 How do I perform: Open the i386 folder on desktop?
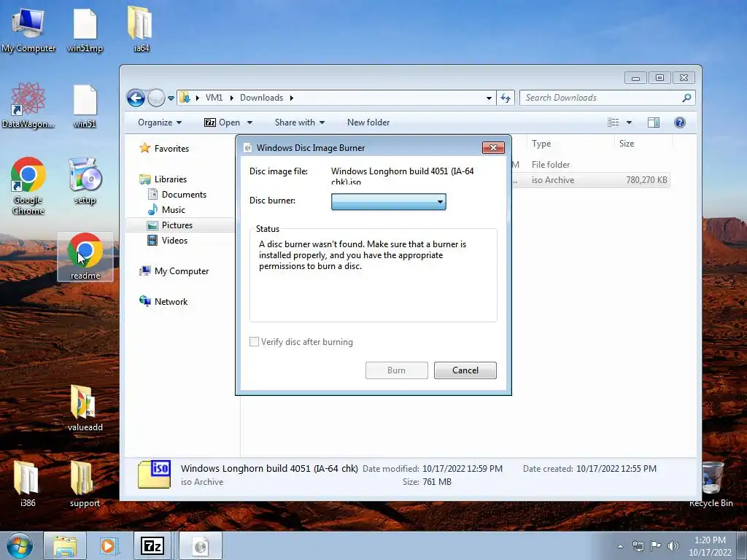pyautogui.click(x=28, y=483)
